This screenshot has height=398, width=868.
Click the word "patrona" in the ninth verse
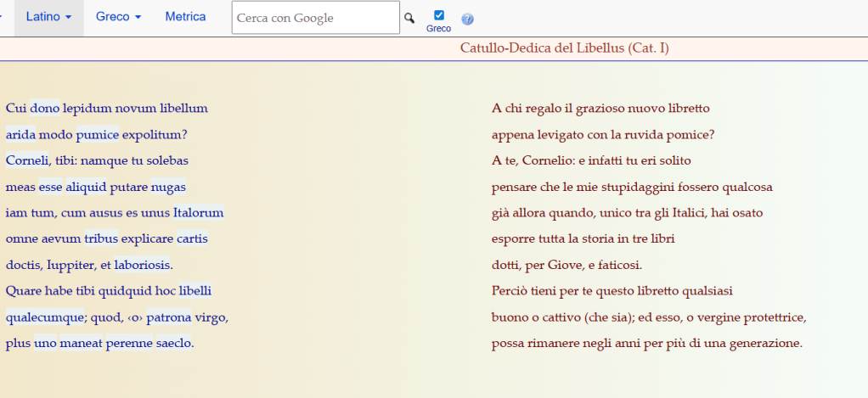coord(168,318)
